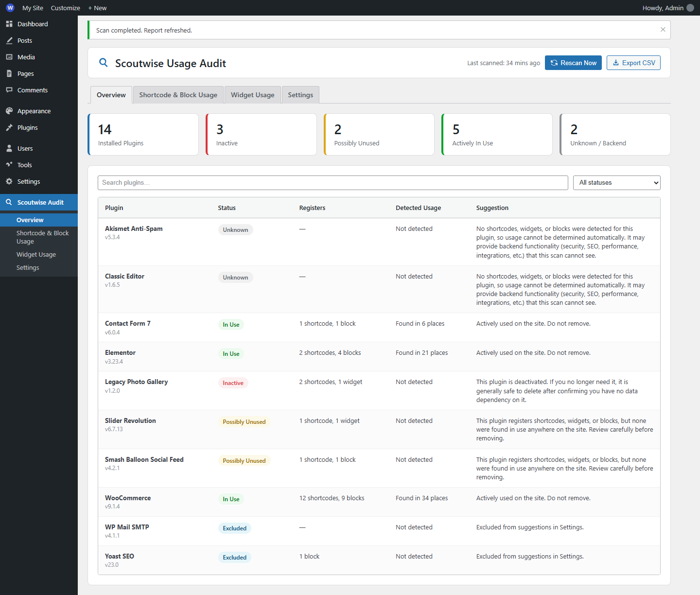Open Overview submenu item in sidebar
The image size is (700, 595).
pyautogui.click(x=39, y=220)
